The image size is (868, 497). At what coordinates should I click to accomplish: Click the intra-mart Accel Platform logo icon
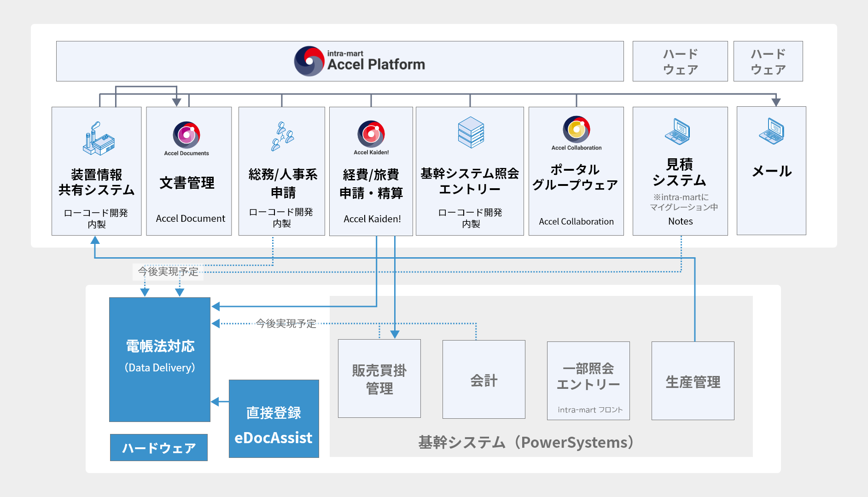pos(309,60)
